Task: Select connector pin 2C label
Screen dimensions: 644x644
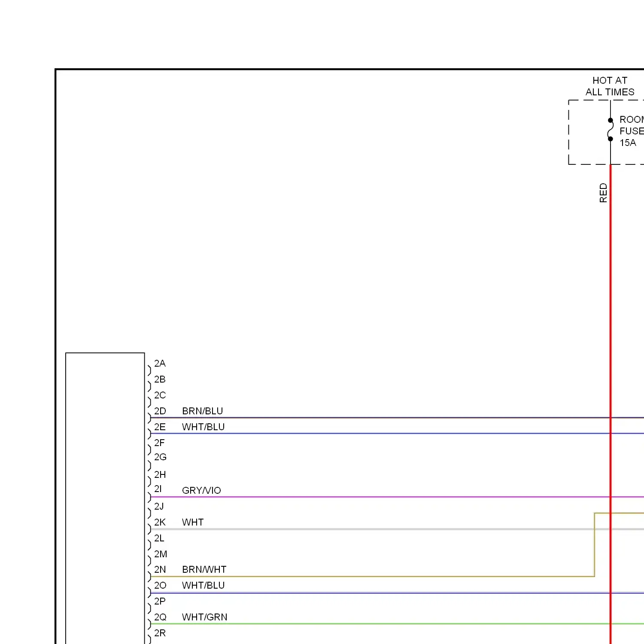Action: (x=160, y=395)
